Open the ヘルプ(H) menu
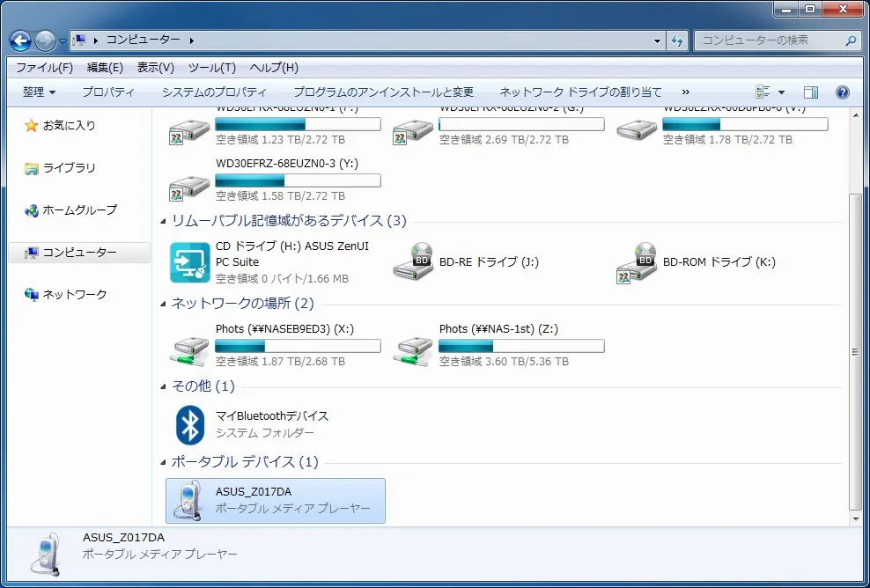This screenshot has width=870, height=588. (x=274, y=68)
